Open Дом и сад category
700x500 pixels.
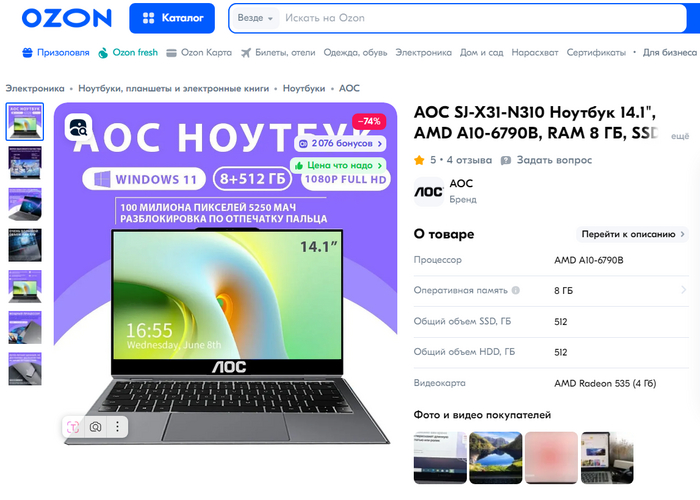pos(482,53)
